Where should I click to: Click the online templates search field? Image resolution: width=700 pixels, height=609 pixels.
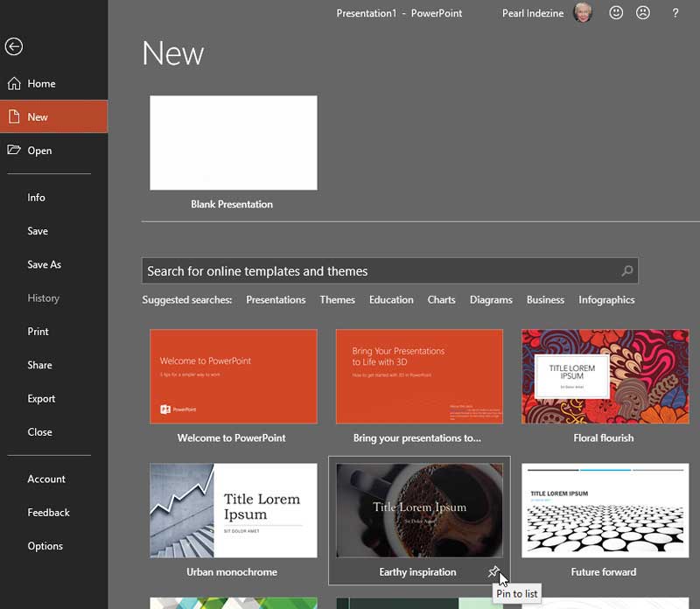376,270
